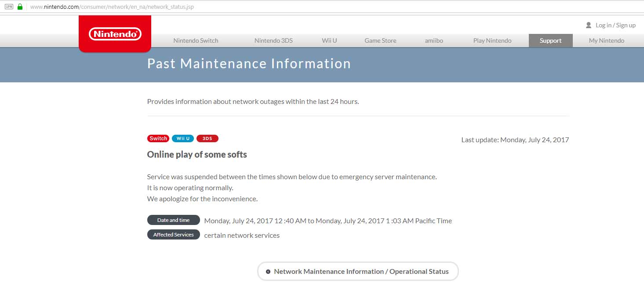Image resolution: width=644 pixels, height=306 pixels.
Task: Open Network Maintenance Information / Operational Status
Action: [358, 271]
